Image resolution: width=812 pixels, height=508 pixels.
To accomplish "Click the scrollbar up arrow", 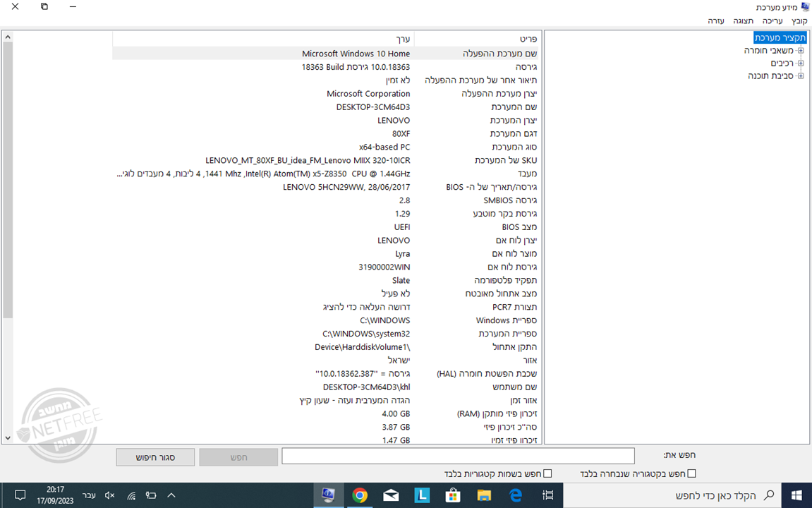I will (7, 37).
